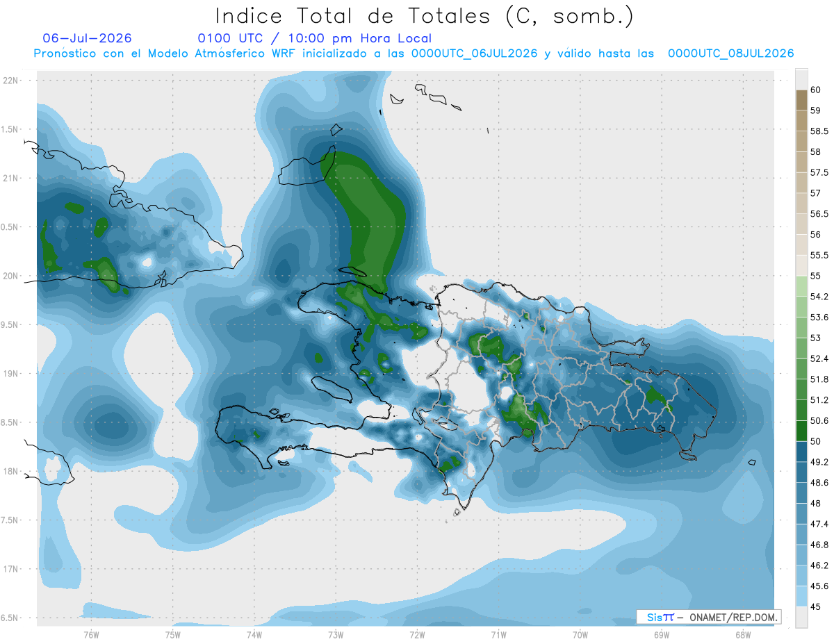Click the colorbar value label 57.5
Image resolution: width=834 pixels, height=644 pixels.
tap(819, 172)
